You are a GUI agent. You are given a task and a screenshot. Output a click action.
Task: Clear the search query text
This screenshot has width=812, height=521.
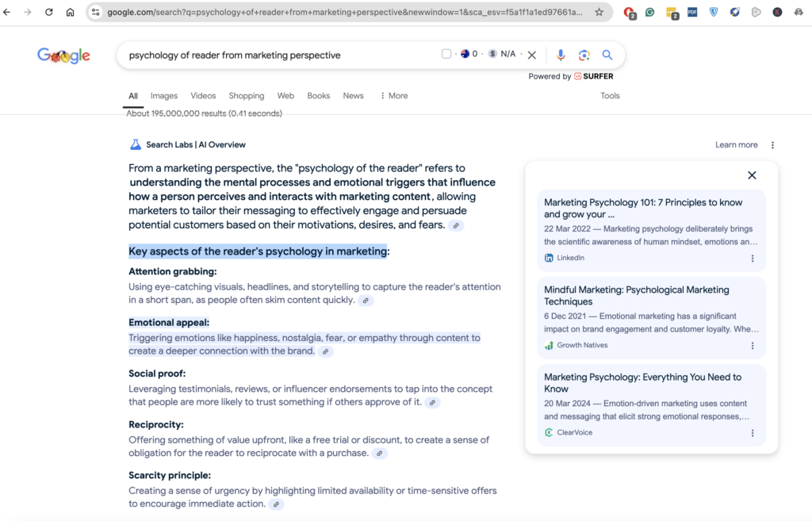tap(532, 55)
